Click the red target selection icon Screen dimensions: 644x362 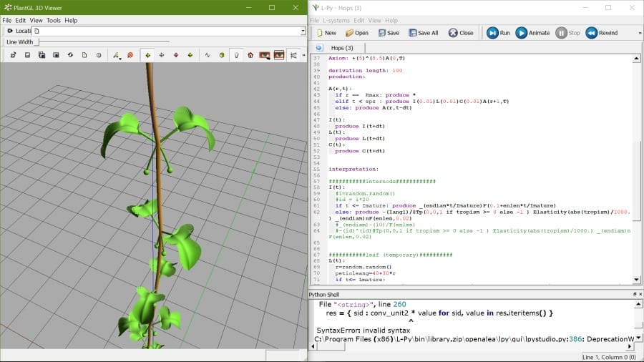click(130, 55)
